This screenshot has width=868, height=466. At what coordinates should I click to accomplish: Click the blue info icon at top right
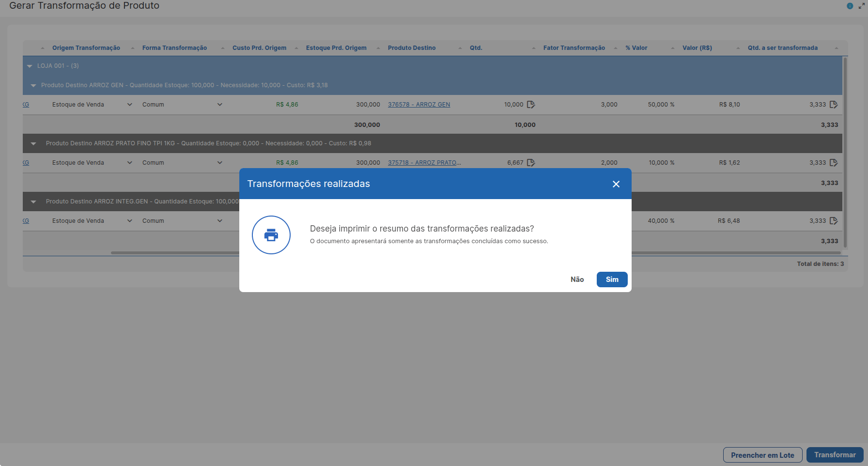click(850, 6)
